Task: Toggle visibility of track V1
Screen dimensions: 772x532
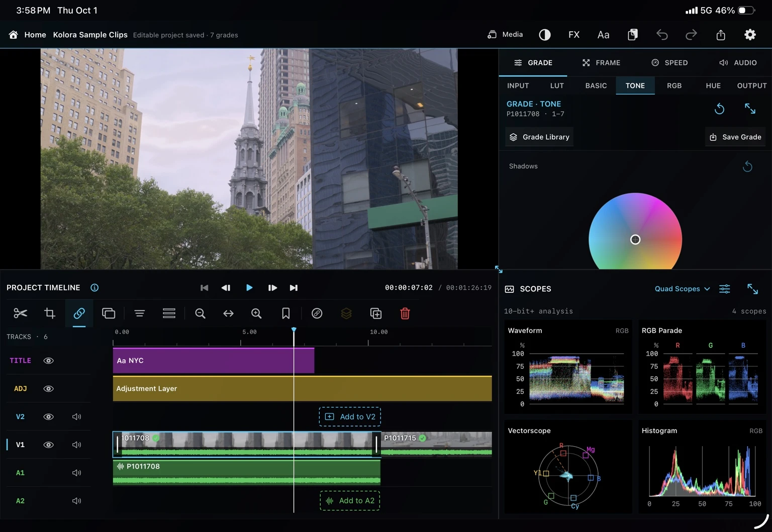Action: tap(49, 445)
